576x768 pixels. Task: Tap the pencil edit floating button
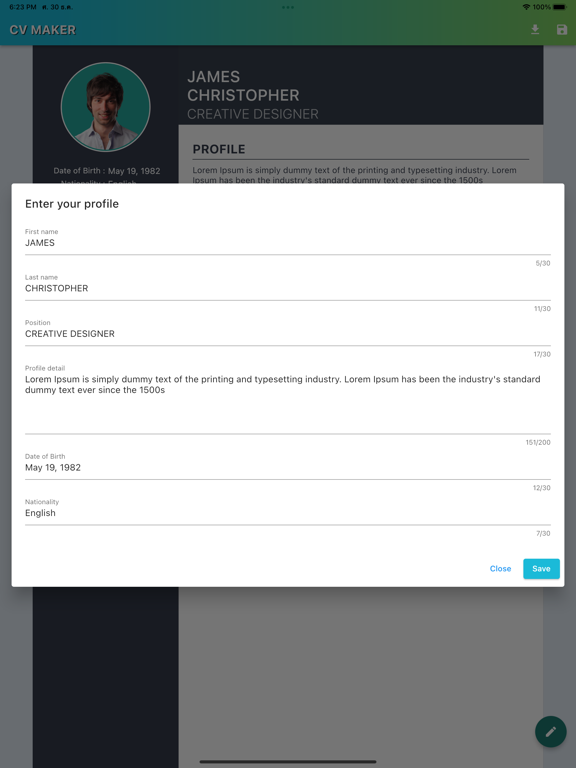tap(551, 731)
